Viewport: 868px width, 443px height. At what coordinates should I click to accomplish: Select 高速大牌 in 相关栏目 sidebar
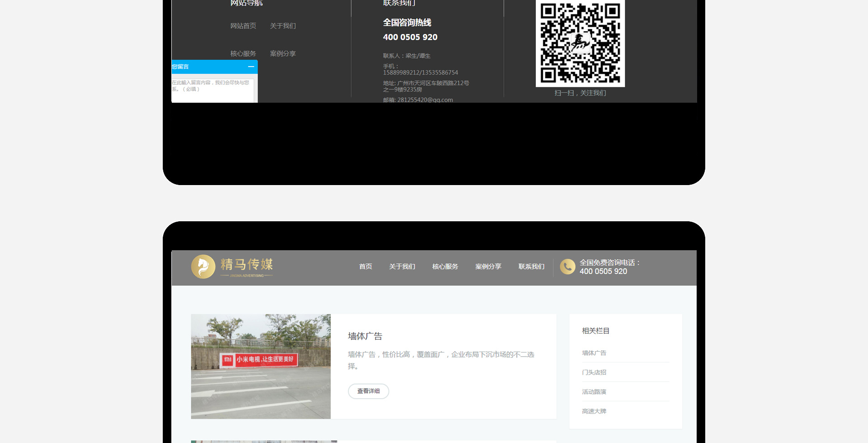[x=594, y=411]
